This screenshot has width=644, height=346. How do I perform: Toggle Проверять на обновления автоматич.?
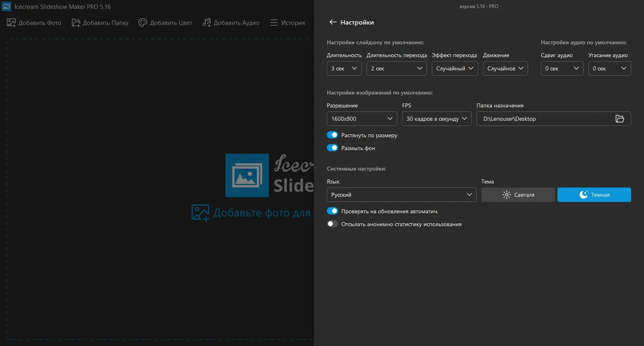pos(332,211)
